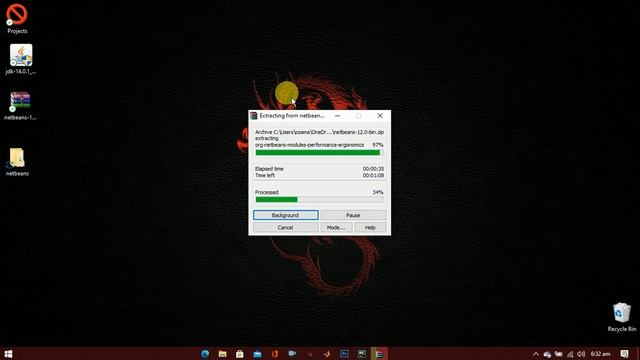The width and height of the screenshot is (640, 360).
Task: Open the Windows Start menu
Action: [x=8, y=353]
